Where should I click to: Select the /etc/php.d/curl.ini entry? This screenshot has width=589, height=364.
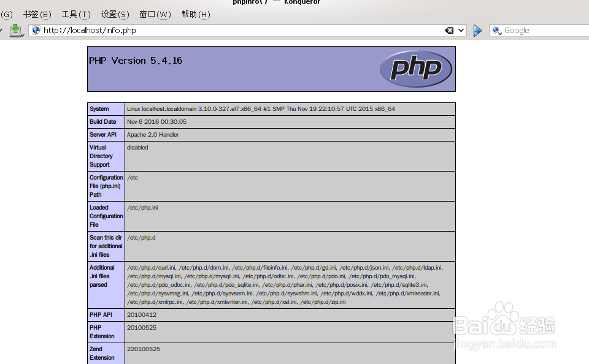pos(152,268)
